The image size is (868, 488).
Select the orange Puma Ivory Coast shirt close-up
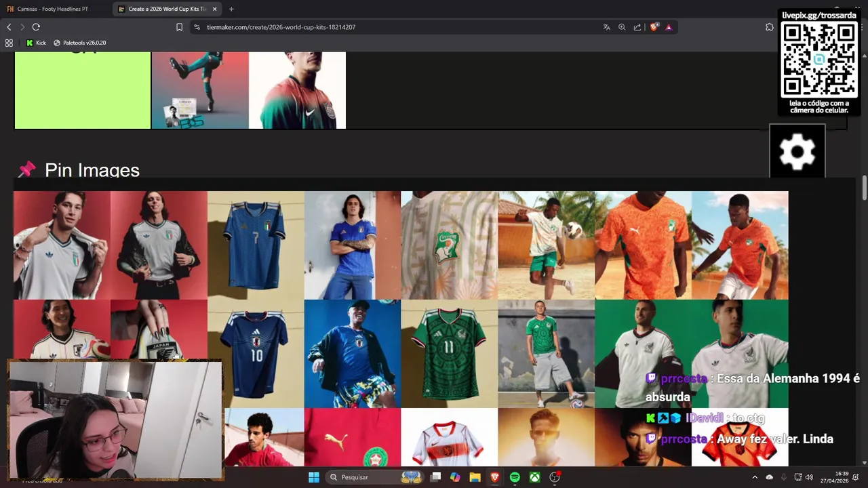644,245
